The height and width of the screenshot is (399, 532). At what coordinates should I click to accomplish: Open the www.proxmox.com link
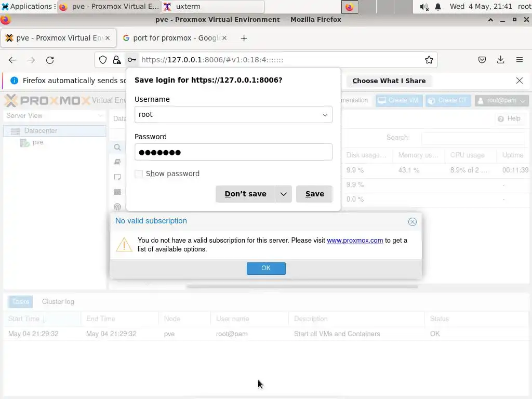[x=355, y=241]
